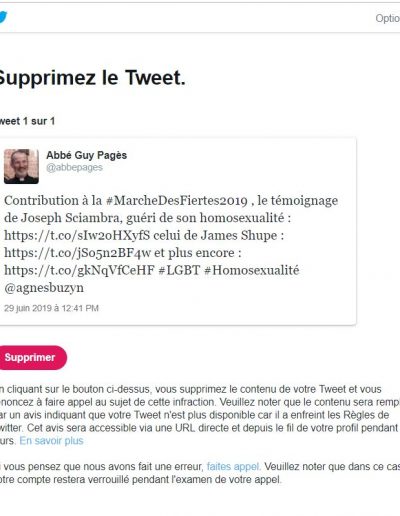Image resolution: width=400 pixels, height=516 pixels.
Task: Click the pink Supprimer button
Action: 32,358
